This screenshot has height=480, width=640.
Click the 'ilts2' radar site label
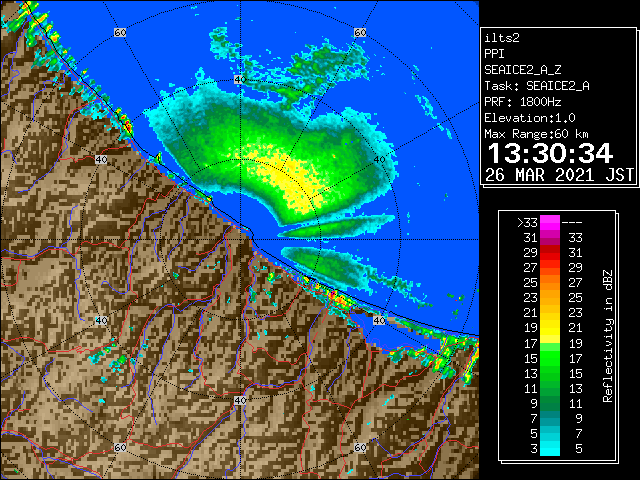tap(502, 38)
